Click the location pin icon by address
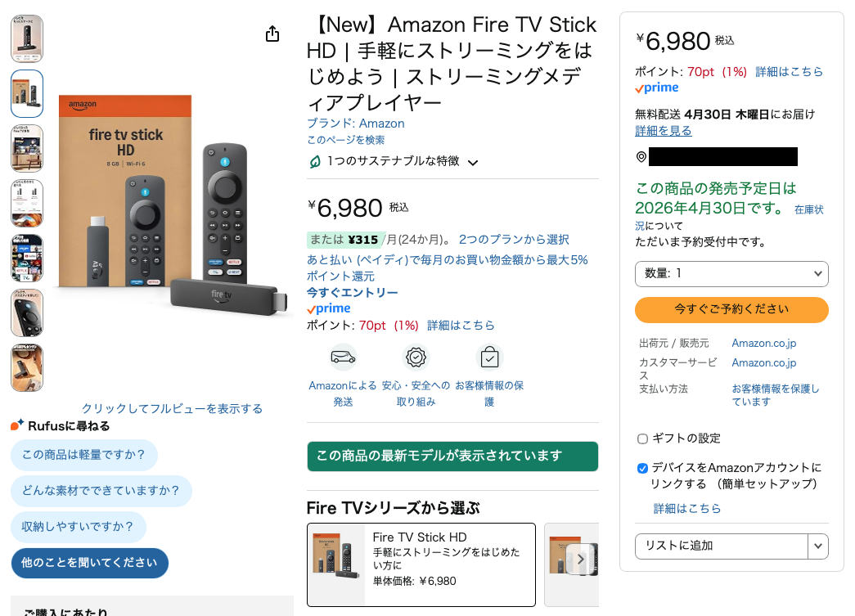855x616 pixels. 641,157
